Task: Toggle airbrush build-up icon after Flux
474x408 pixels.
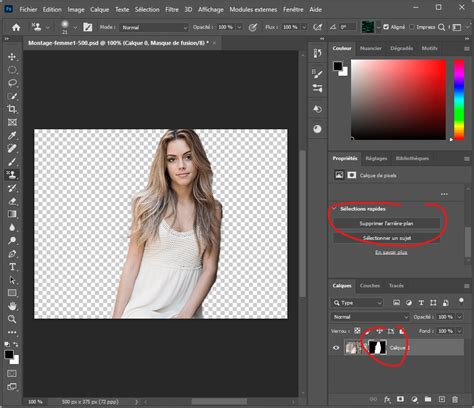Action: [317, 27]
